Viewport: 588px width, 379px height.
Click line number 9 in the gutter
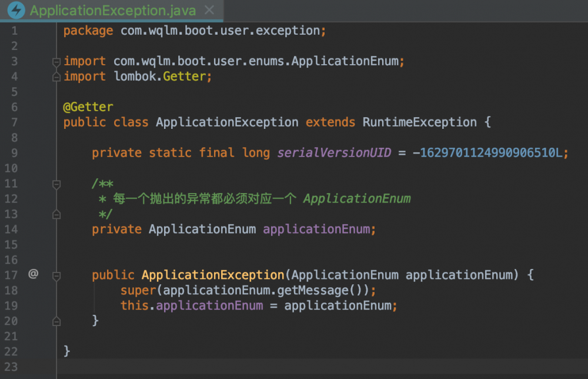pyautogui.click(x=14, y=153)
